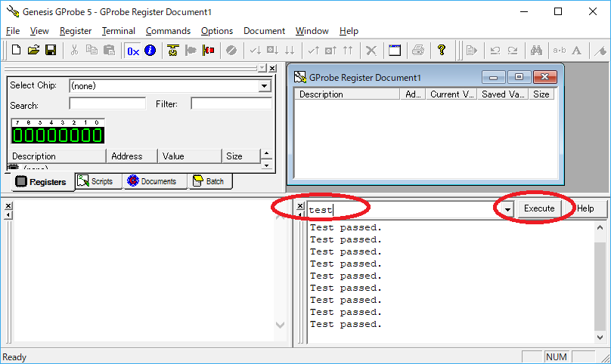Click the delete X toolbar icon
Screen dimensions: 611x364
(x=371, y=51)
